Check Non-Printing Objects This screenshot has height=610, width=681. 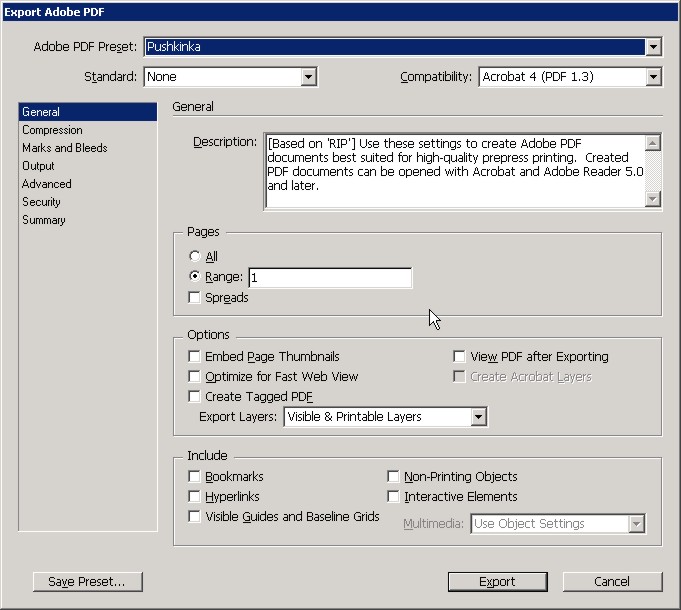pos(393,476)
